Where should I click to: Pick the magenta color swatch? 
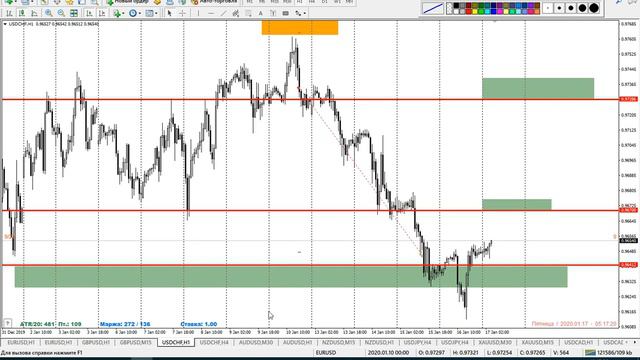pos(500,11)
